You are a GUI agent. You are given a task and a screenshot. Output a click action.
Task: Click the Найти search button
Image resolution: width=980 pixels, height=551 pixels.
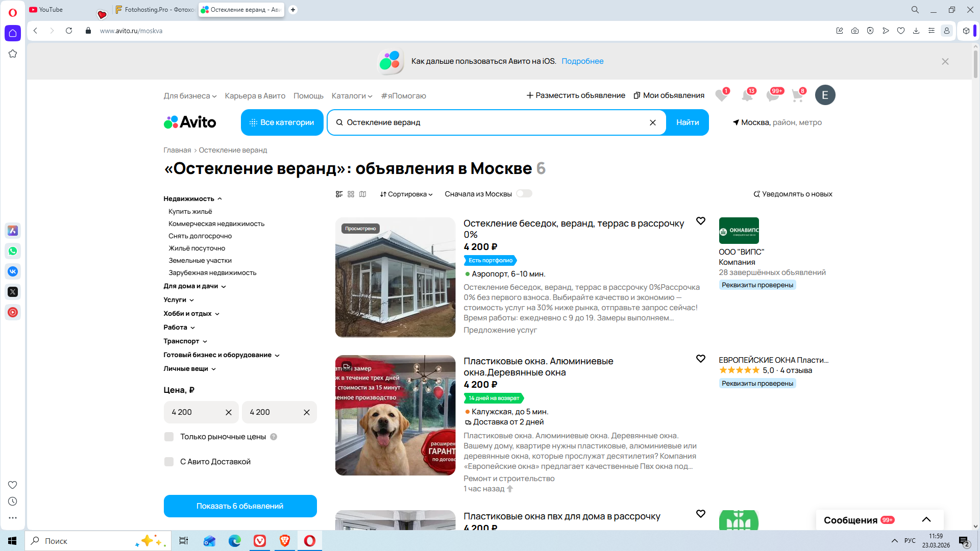[x=687, y=122]
